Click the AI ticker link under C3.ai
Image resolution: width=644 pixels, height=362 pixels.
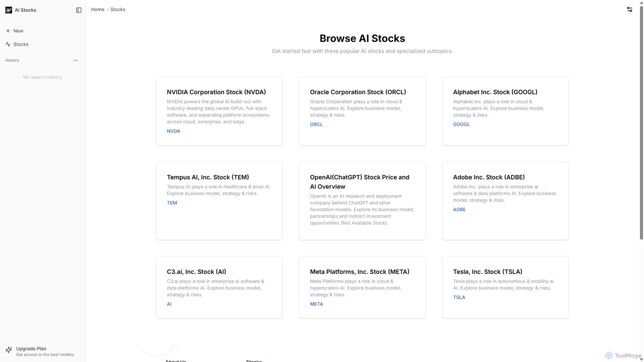pyautogui.click(x=169, y=304)
